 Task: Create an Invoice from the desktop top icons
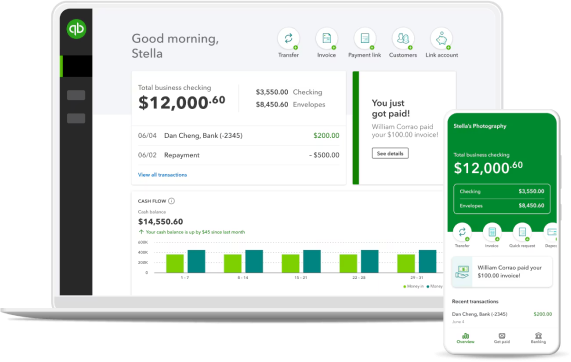pos(327,38)
